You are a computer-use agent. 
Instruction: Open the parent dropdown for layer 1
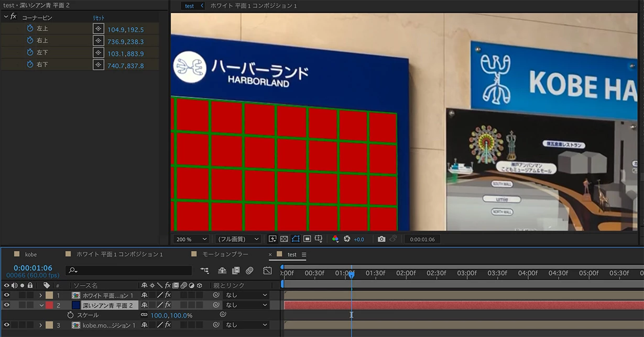point(246,295)
